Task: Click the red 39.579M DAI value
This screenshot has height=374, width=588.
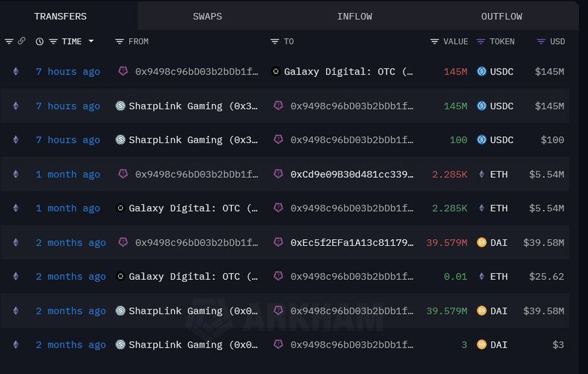Action: 447,243
